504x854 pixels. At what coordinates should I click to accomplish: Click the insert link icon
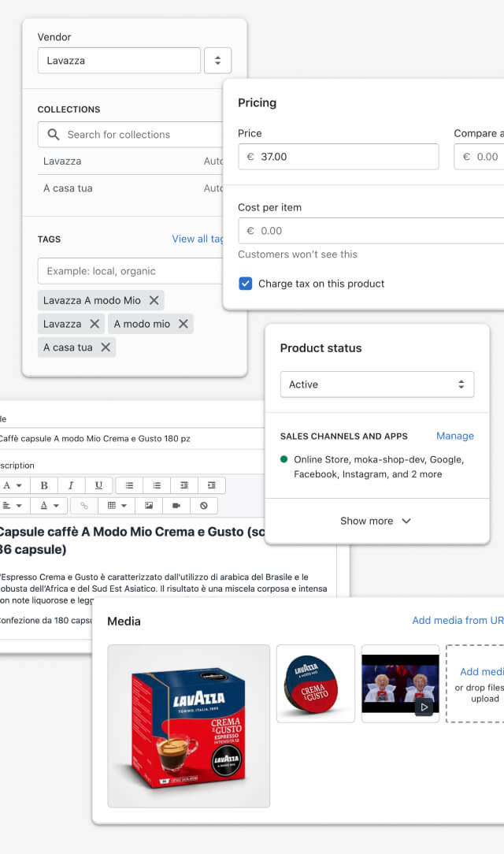pos(83,506)
